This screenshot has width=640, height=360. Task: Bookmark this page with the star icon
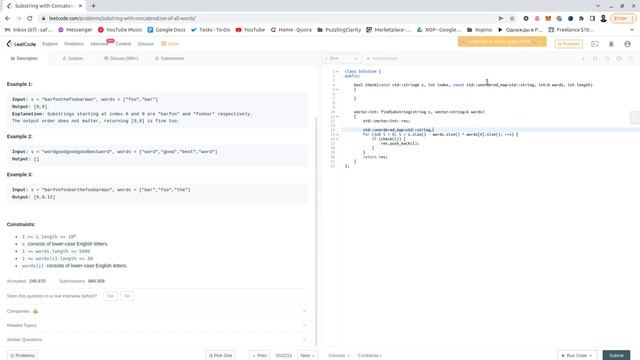pyautogui.click(x=512, y=18)
